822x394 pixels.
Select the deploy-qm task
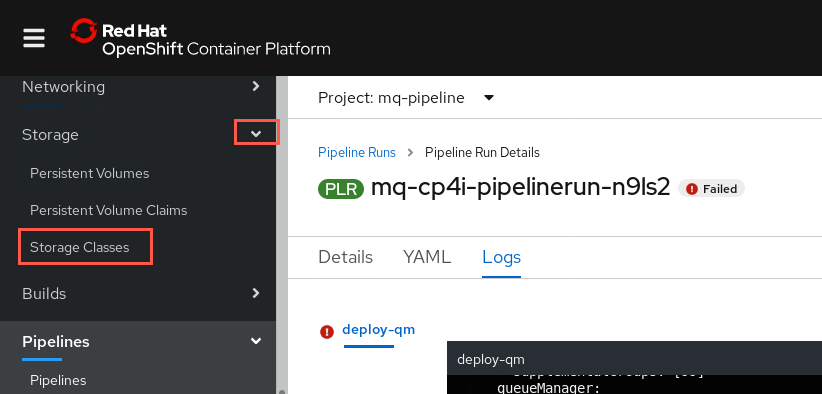(x=378, y=330)
